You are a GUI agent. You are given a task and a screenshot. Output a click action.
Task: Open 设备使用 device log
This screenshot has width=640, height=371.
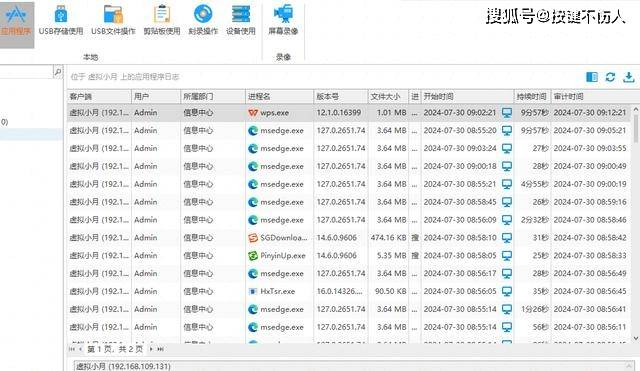point(240,20)
